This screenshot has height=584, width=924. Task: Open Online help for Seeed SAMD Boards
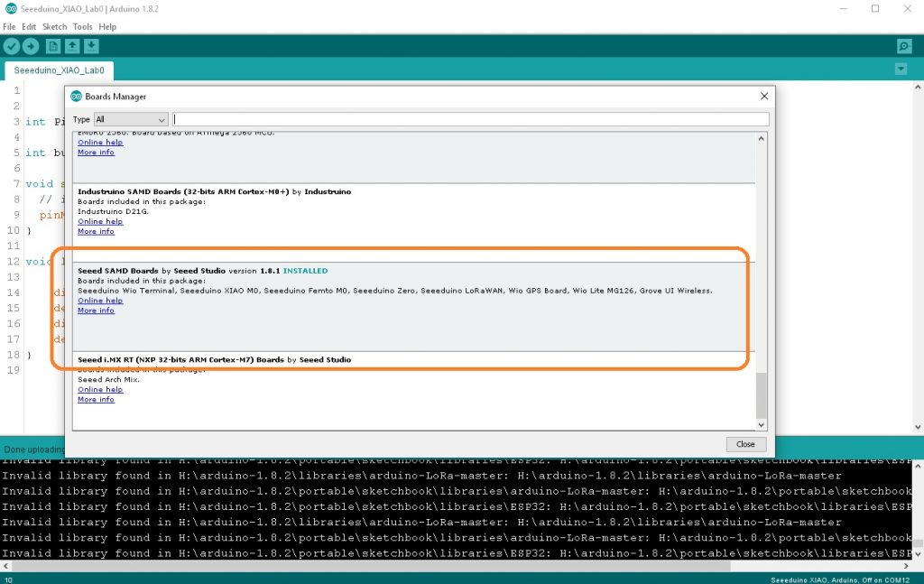[100, 300]
